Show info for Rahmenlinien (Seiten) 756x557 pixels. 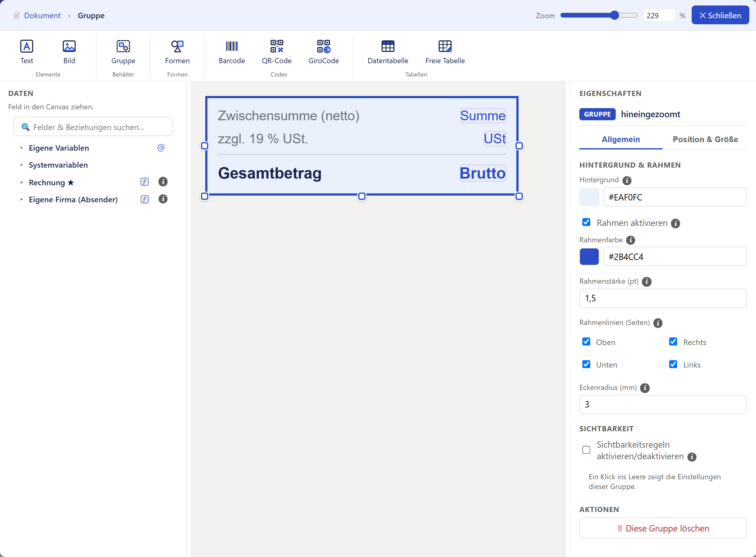point(658,323)
